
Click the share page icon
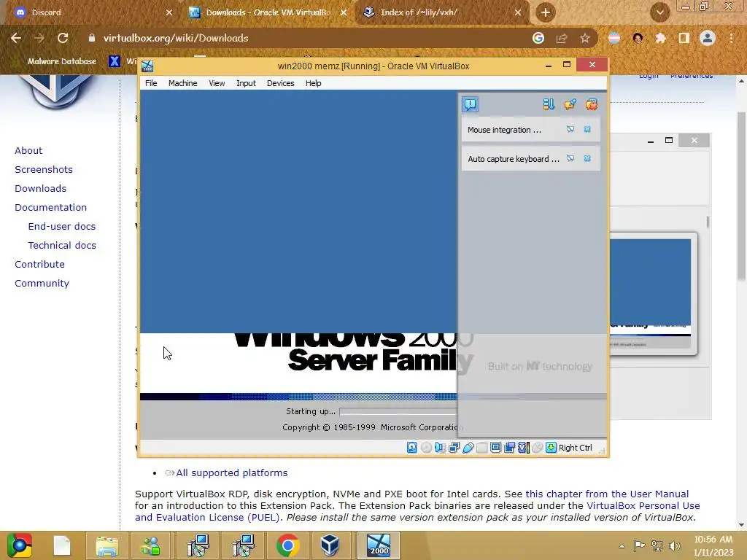coord(562,38)
